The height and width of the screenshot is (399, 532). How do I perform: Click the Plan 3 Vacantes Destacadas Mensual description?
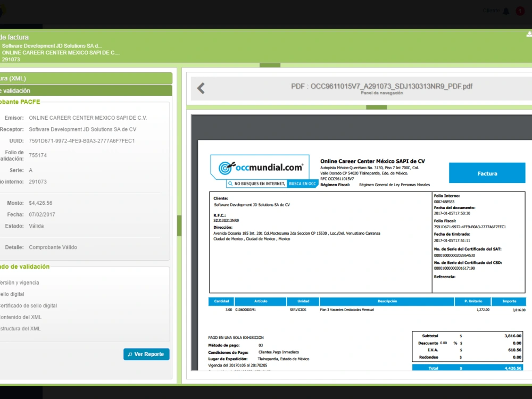point(347,310)
